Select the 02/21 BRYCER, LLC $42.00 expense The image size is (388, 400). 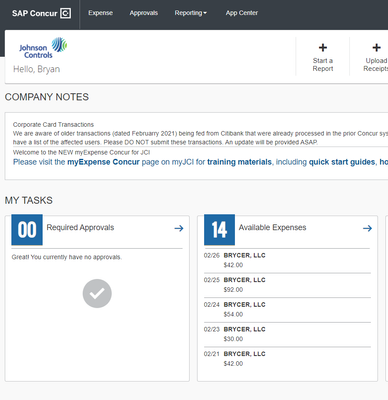[287, 359]
